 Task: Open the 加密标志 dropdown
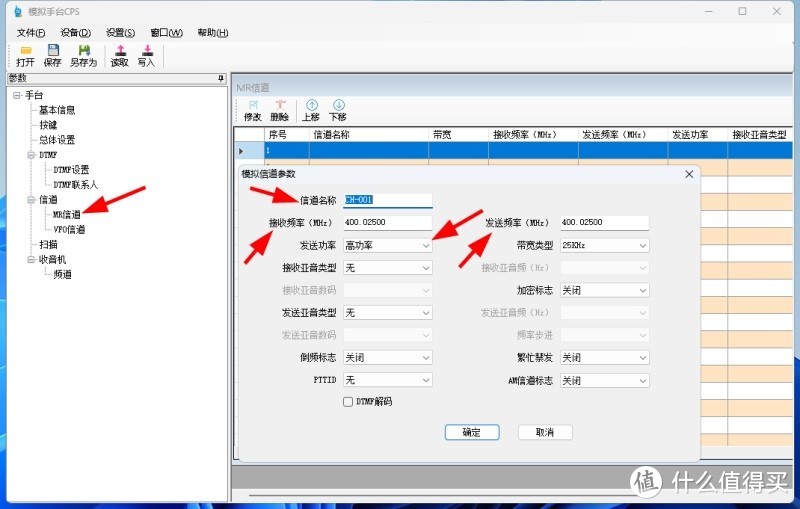(604, 290)
